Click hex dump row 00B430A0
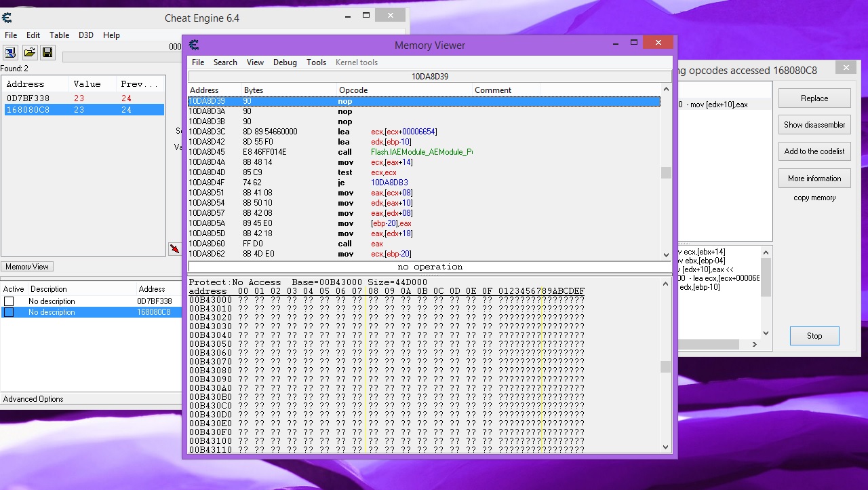 pyautogui.click(x=387, y=388)
